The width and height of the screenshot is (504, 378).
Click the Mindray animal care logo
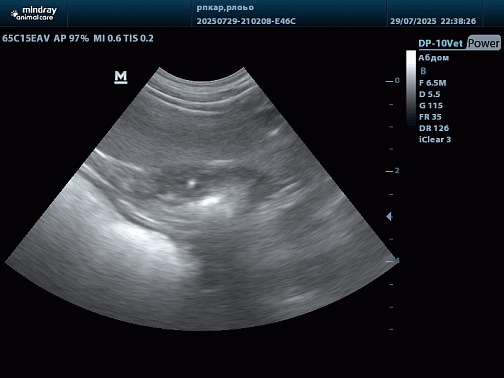coord(34,14)
